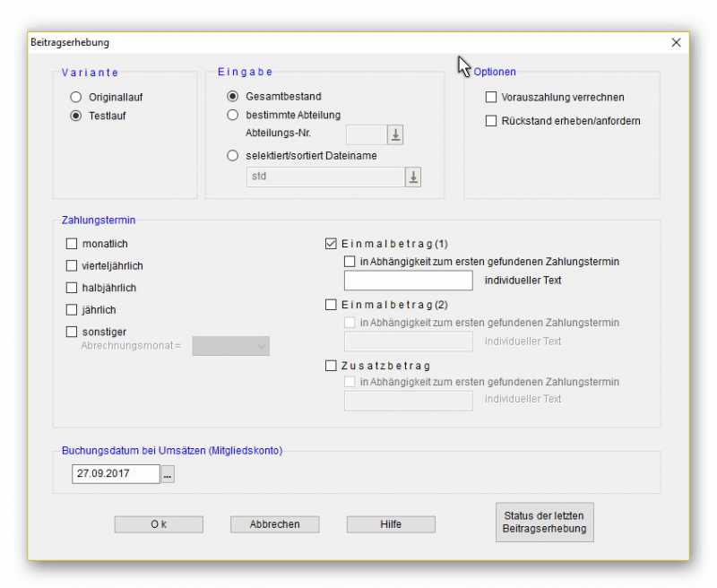Enable Vorauszahlung verrechnen checkbox
The height and width of the screenshot is (588, 717).
click(x=491, y=97)
